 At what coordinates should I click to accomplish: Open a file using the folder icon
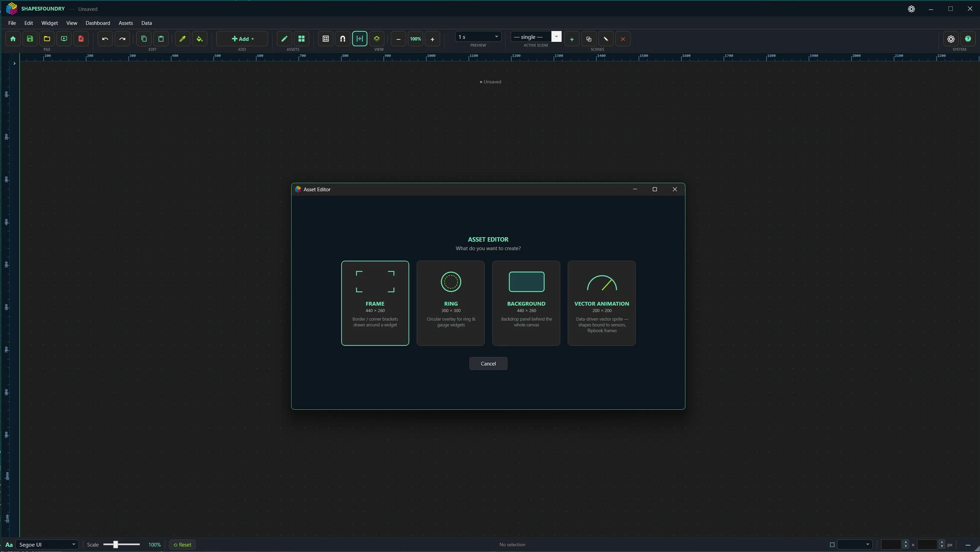47,39
